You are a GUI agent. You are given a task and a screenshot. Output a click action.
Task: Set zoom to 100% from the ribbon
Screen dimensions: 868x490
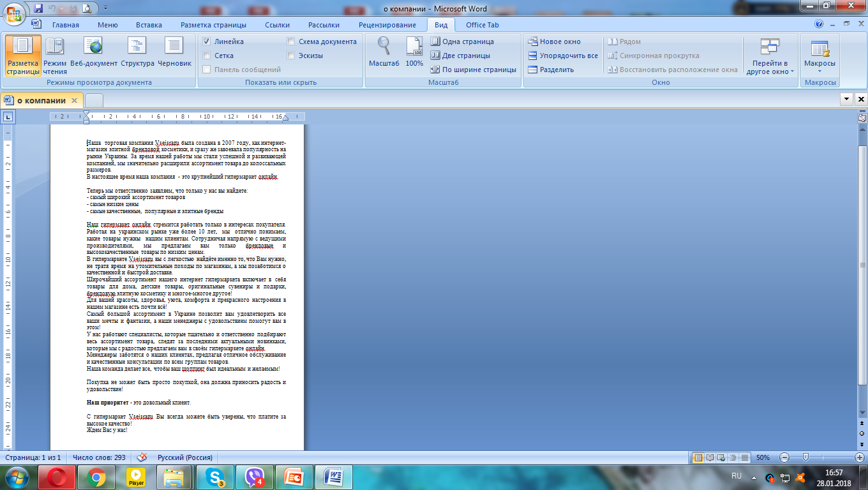pyautogui.click(x=414, y=52)
